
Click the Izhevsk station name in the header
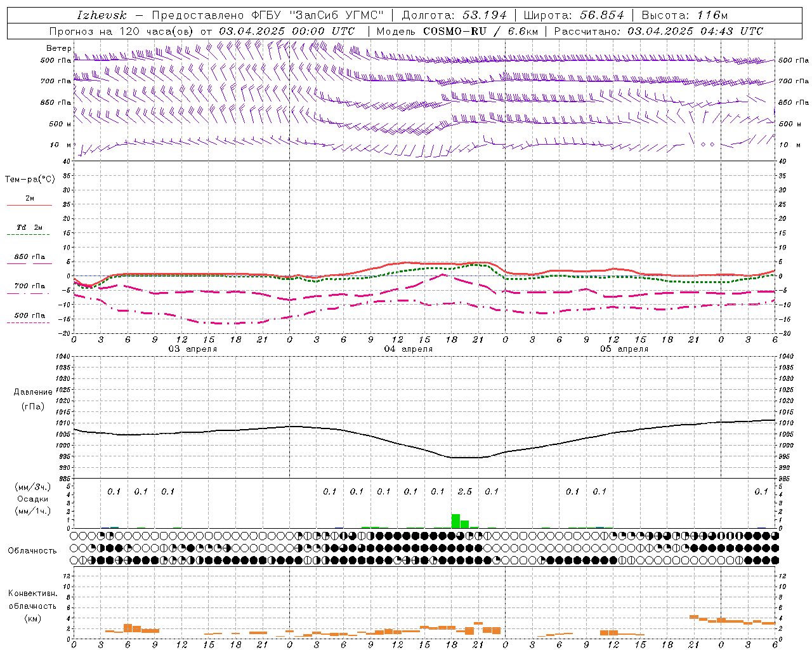(102, 15)
